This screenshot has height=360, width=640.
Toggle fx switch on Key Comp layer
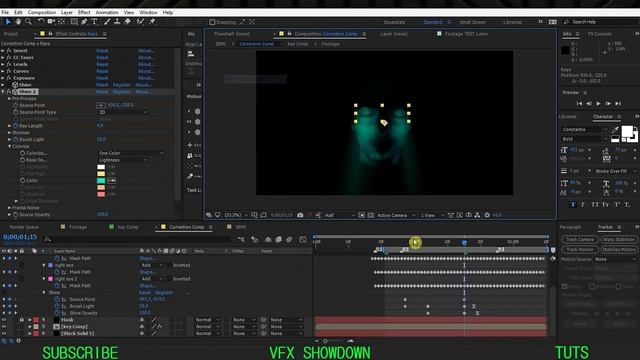pyautogui.click(x=160, y=327)
